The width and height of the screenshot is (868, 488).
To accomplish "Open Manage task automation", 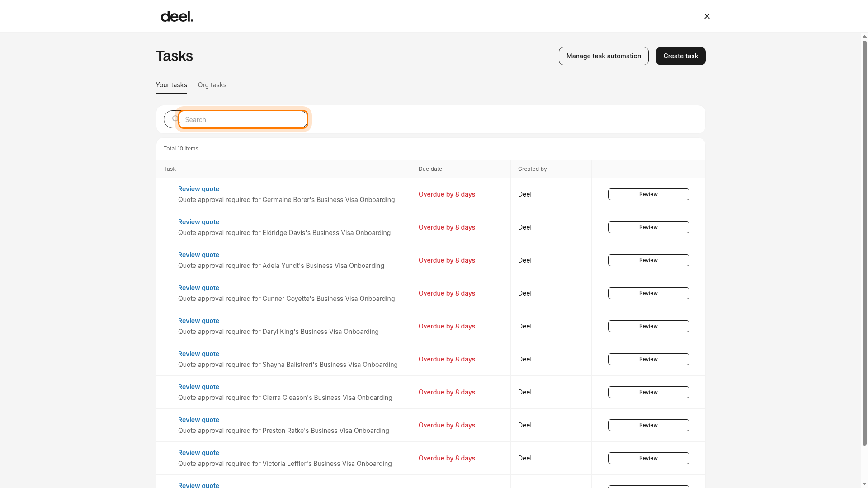I will pos(604,56).
